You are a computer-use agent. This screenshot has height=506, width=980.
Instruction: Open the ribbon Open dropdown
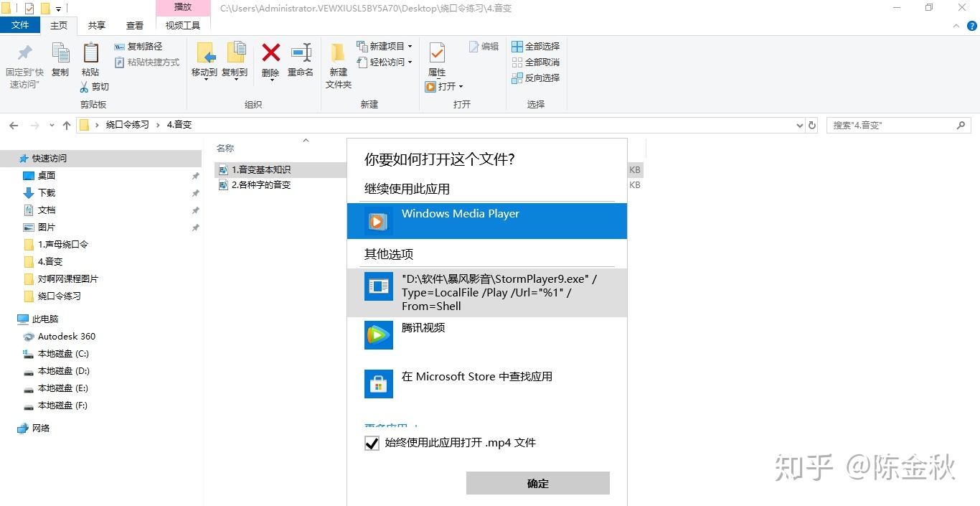445,87
